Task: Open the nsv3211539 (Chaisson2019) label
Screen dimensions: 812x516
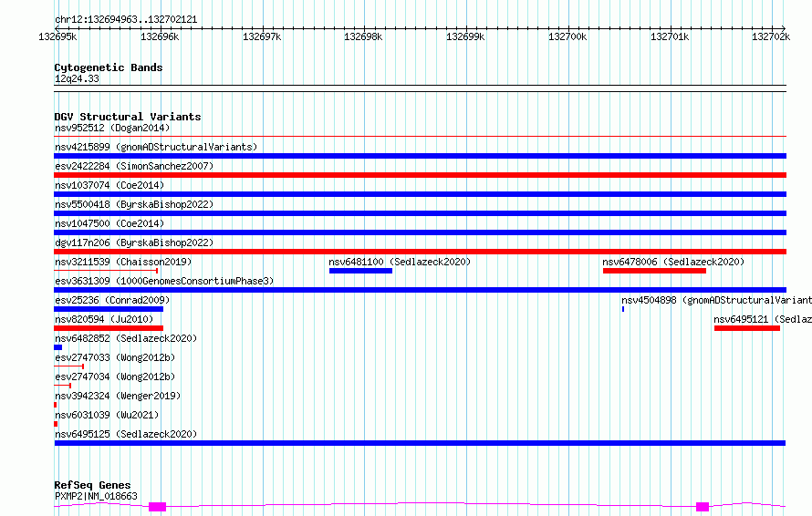Action: 123,262
